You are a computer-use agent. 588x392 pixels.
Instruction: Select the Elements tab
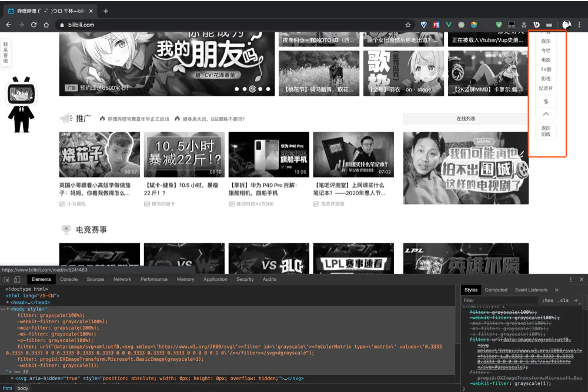[41, 279]
